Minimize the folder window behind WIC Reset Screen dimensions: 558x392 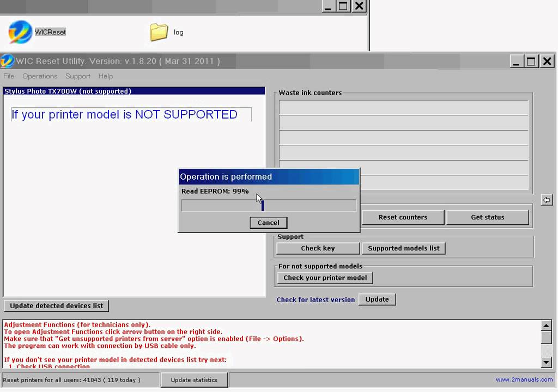click(x=327, y=6)
